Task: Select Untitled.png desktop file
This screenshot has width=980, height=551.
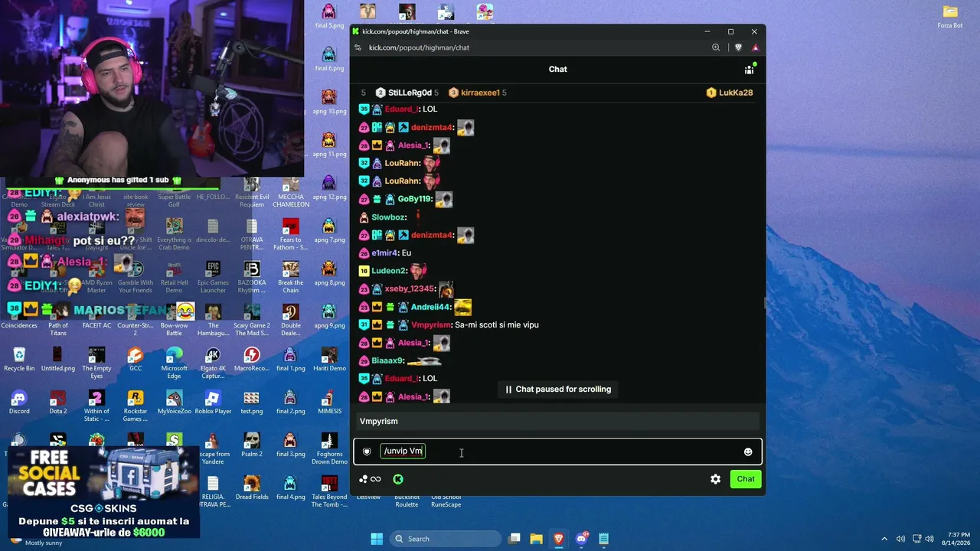Action: (58, 359)
